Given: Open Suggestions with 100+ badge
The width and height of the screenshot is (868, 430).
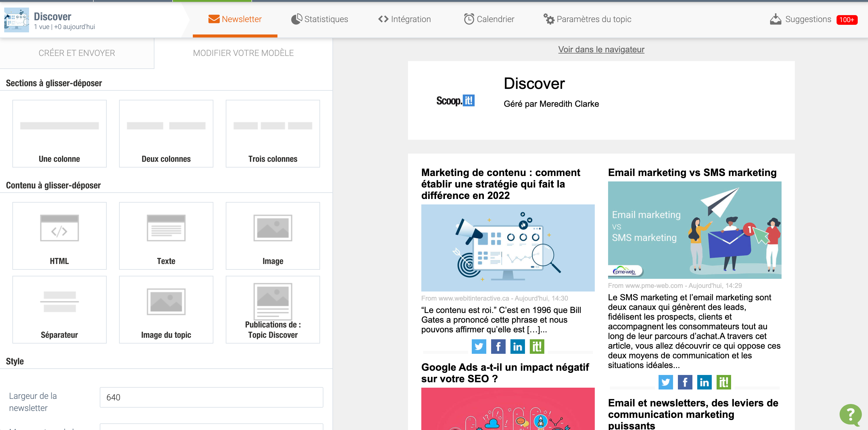Looking at the screenshot, I should click(813, 19).
